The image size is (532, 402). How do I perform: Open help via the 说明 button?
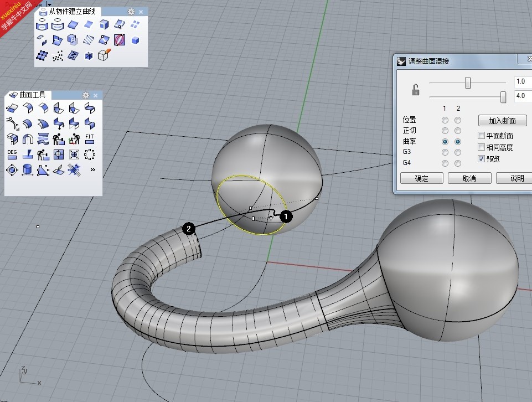(x=514, y=178)
